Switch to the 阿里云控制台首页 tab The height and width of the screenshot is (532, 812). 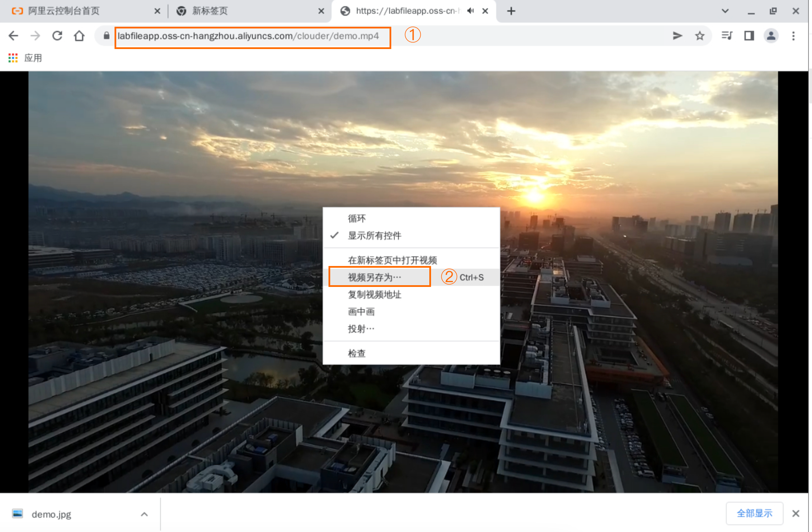pos(64,11)
